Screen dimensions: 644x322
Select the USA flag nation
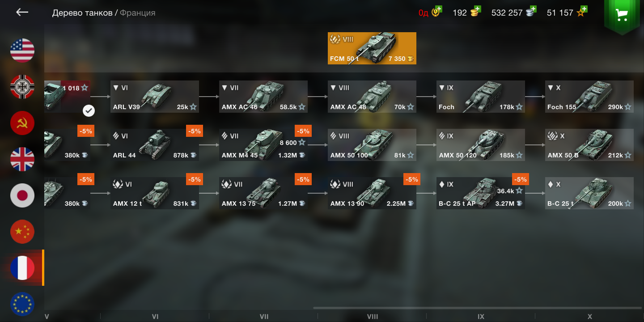(22, 50)
